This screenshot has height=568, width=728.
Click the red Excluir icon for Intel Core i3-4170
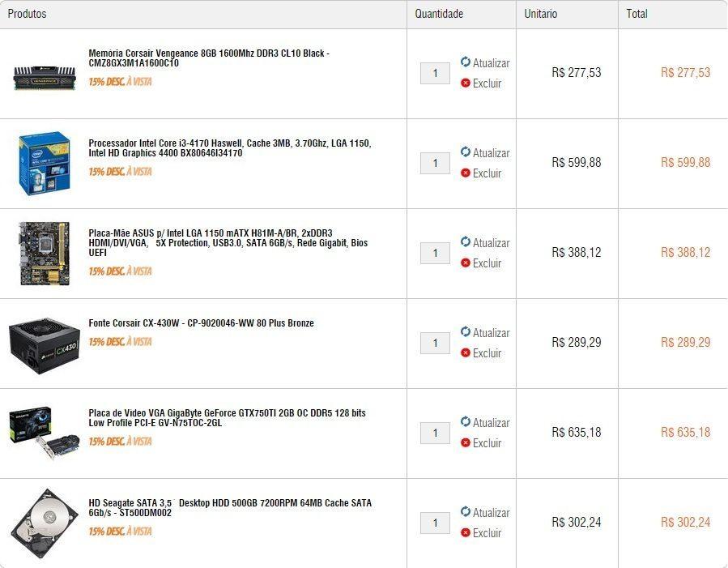pos(466,173)
